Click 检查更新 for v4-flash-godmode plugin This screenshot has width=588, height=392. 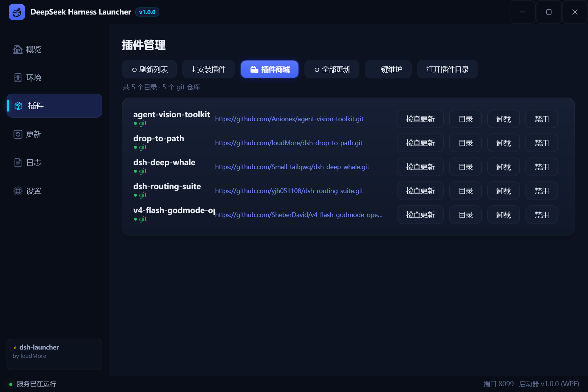point(420,215)
